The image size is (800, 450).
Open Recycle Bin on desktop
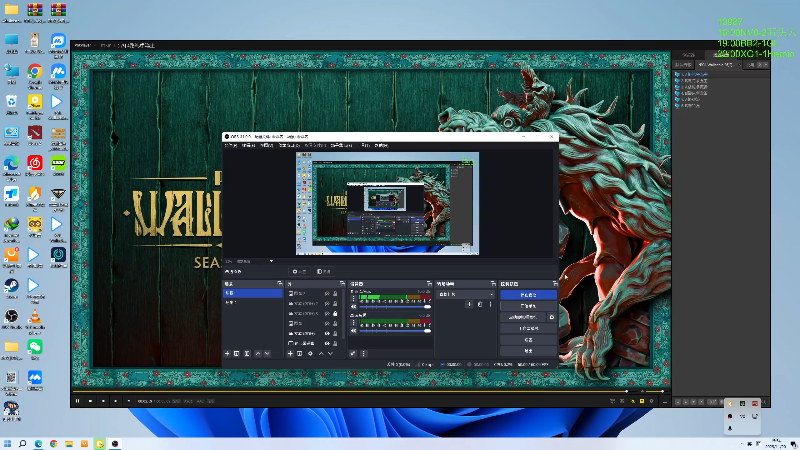tap(11, 105)
